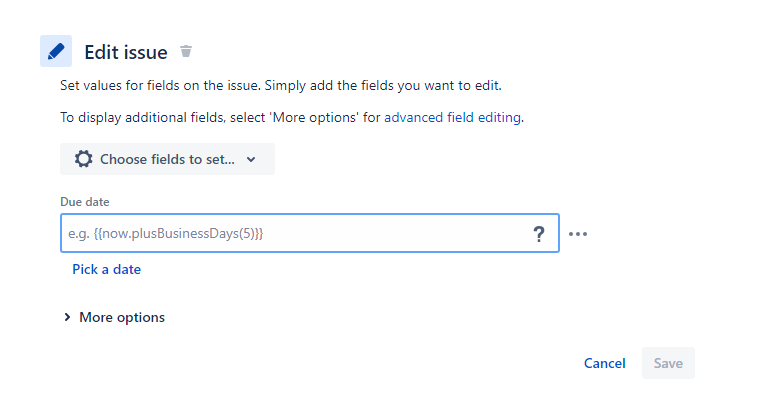Click the Pick a date link
The image size is (770, 406).
[106, 269]
